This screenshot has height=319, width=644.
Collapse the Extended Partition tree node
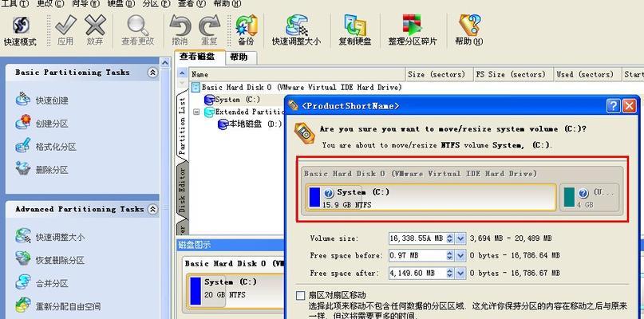196,112
